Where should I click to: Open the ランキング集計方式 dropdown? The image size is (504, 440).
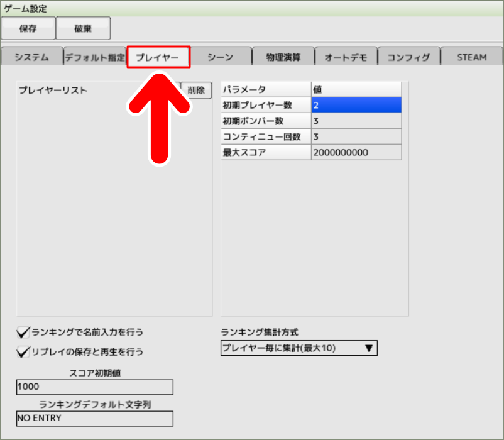299,348
